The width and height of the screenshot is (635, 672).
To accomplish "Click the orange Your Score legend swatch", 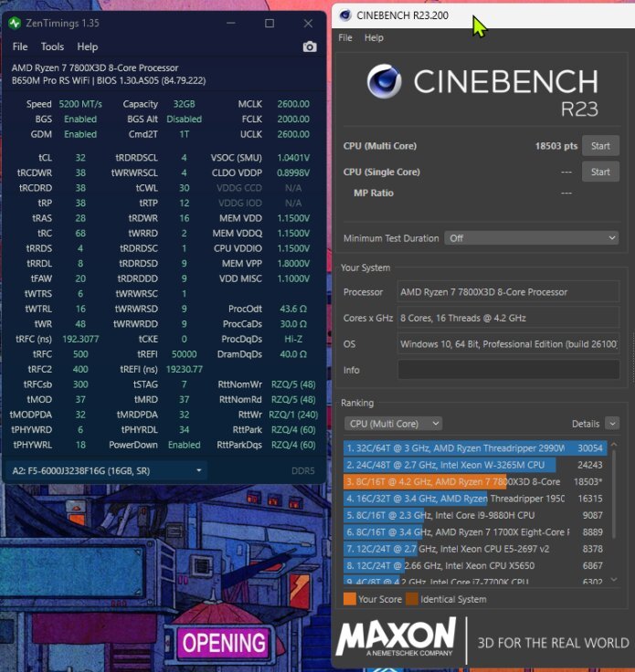I will [349, 599].
